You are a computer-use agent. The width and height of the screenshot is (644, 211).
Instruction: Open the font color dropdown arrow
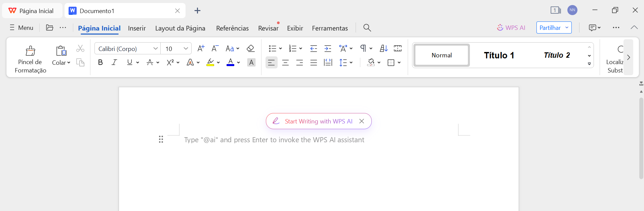tap(238, 63)
